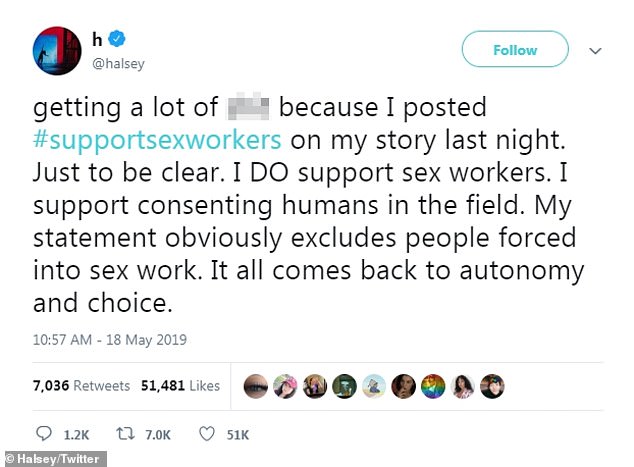
Task: Click the @halsey handle
Action: click(119, 63)
